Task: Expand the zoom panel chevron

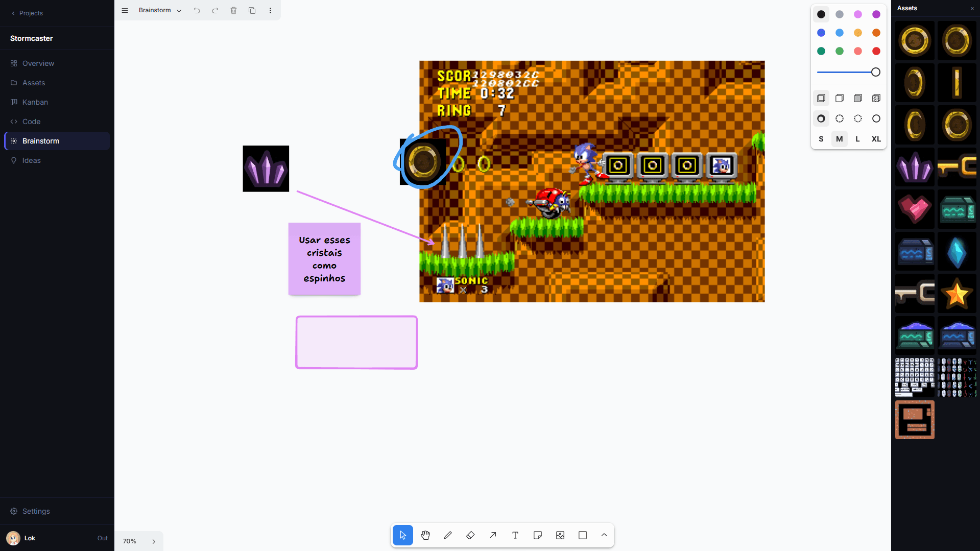Action: point(154,541)
